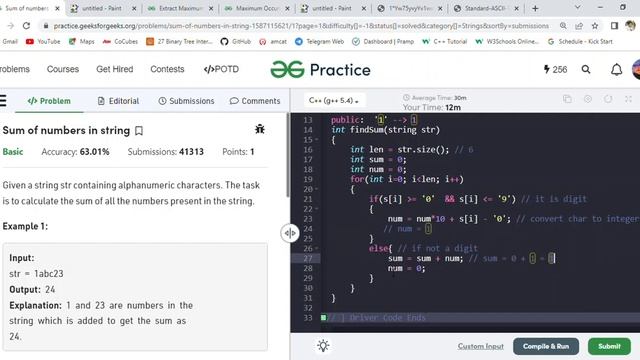The image size is (640, 360).
Task: Open the Telegram Web bookmark
Action: click(x=320, y=42)
